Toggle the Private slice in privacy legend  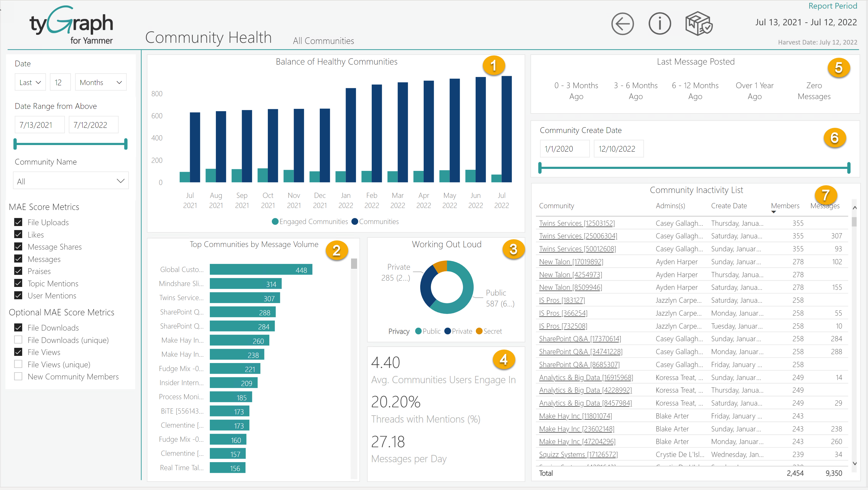(458, 331)
